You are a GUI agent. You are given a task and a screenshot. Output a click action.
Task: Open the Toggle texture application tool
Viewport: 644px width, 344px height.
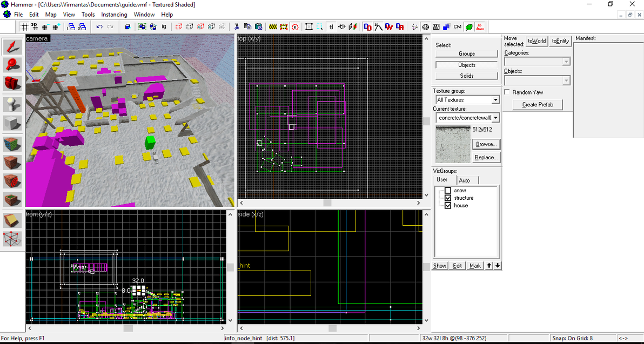click(x=12, y=144)
